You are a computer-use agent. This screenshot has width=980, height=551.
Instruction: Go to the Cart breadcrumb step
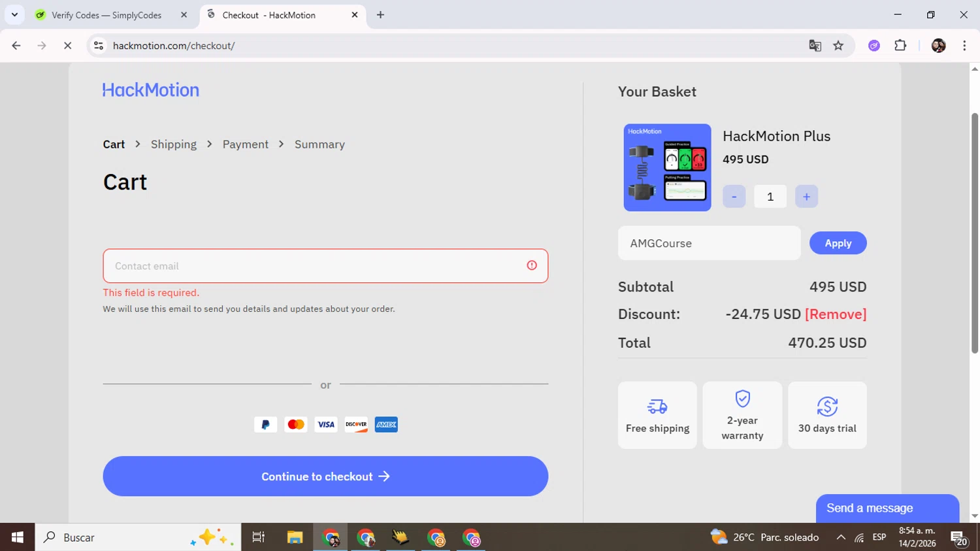coord(114,144)
